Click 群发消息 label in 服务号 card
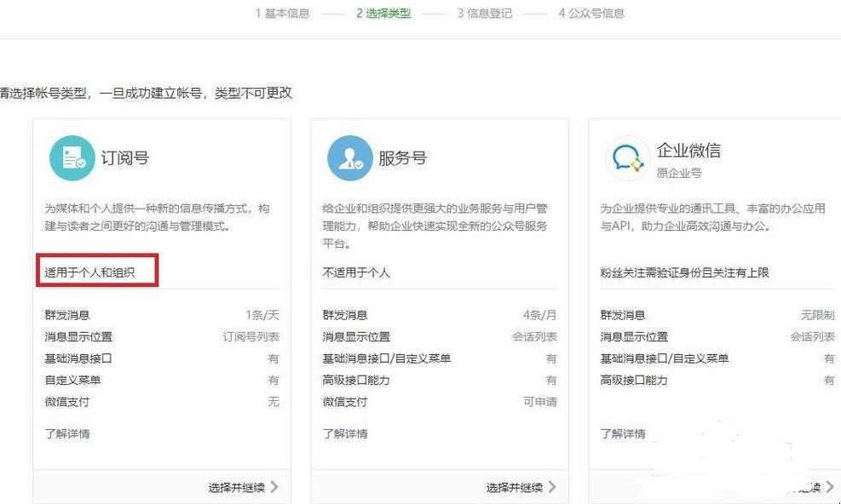841x504 pixels. coord(345,315)
